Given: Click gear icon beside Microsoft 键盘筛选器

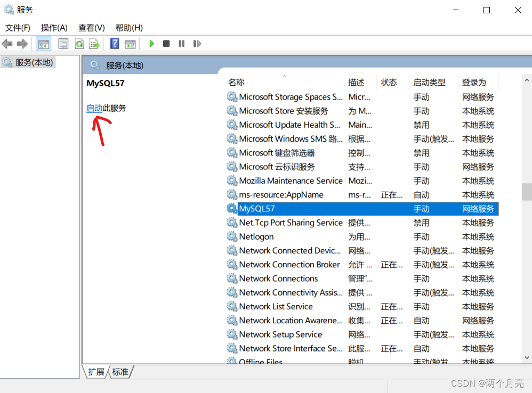Looking at the screenshot, I should click(x=232, y=153).
